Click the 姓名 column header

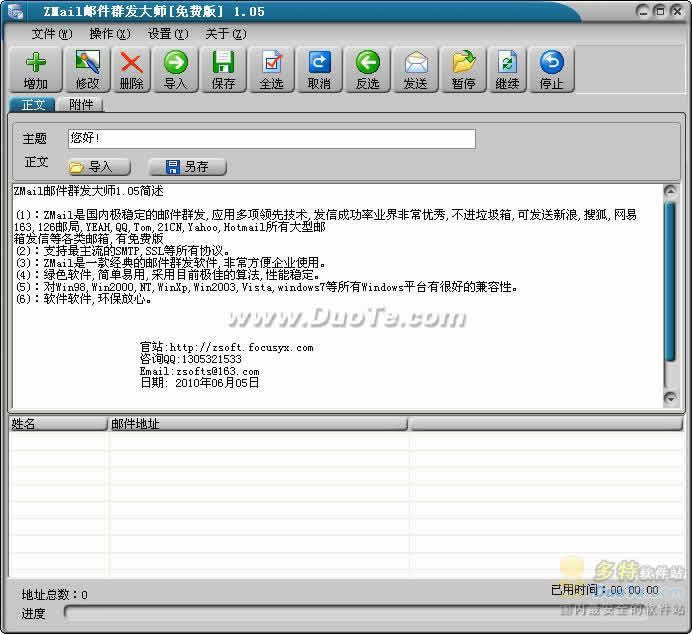click(x=58, y=424)
